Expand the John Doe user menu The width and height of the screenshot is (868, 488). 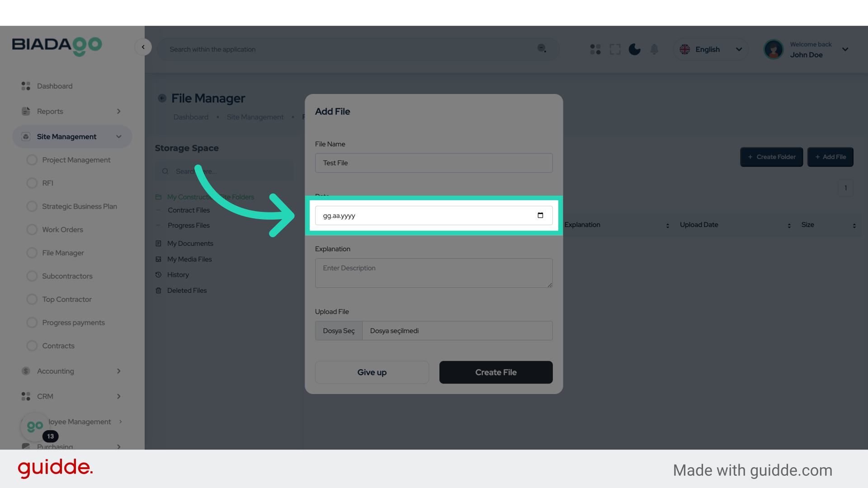tap(844, 49)
